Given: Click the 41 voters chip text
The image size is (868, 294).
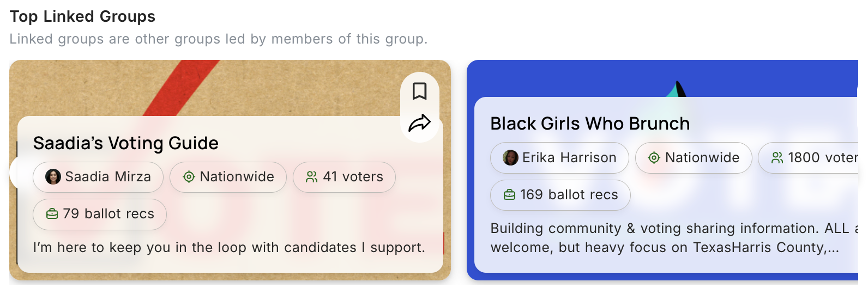Looking at the screenshot, I should point(353,177).
